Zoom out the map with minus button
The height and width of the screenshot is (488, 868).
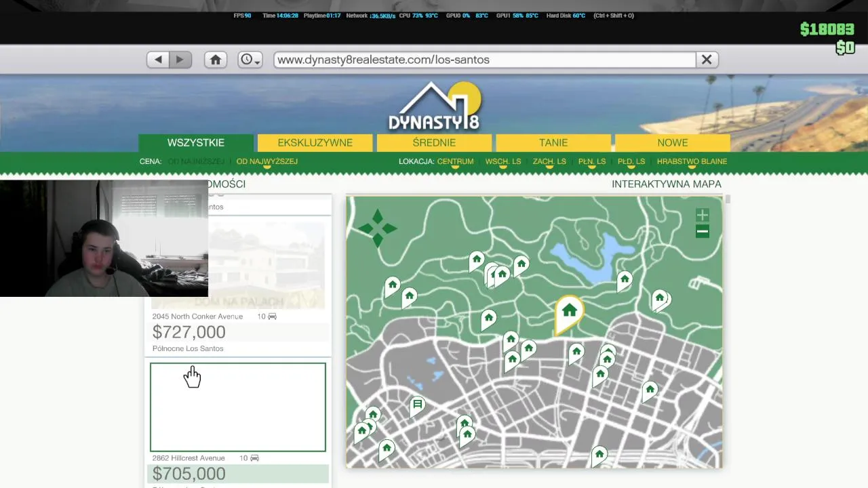coord(703,232)
